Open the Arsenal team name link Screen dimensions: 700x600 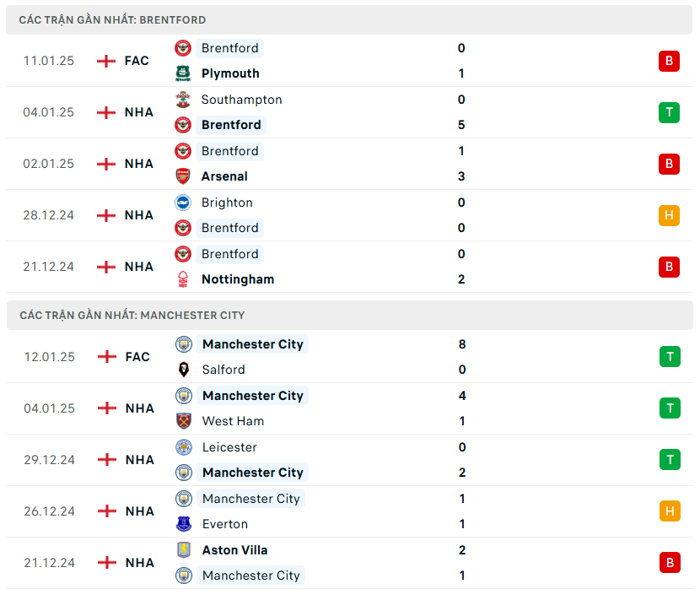click(x=224, y=176)
